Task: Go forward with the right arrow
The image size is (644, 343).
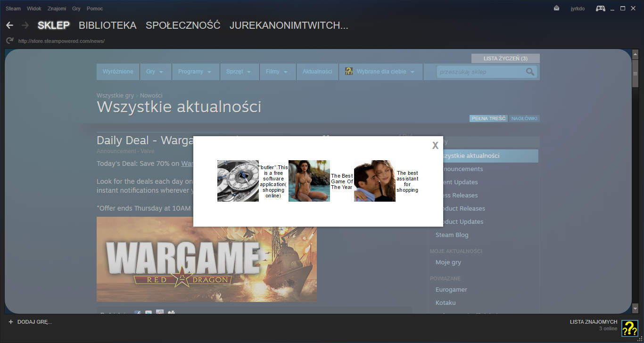Action: pyautogui.click(x=25, y=25)
